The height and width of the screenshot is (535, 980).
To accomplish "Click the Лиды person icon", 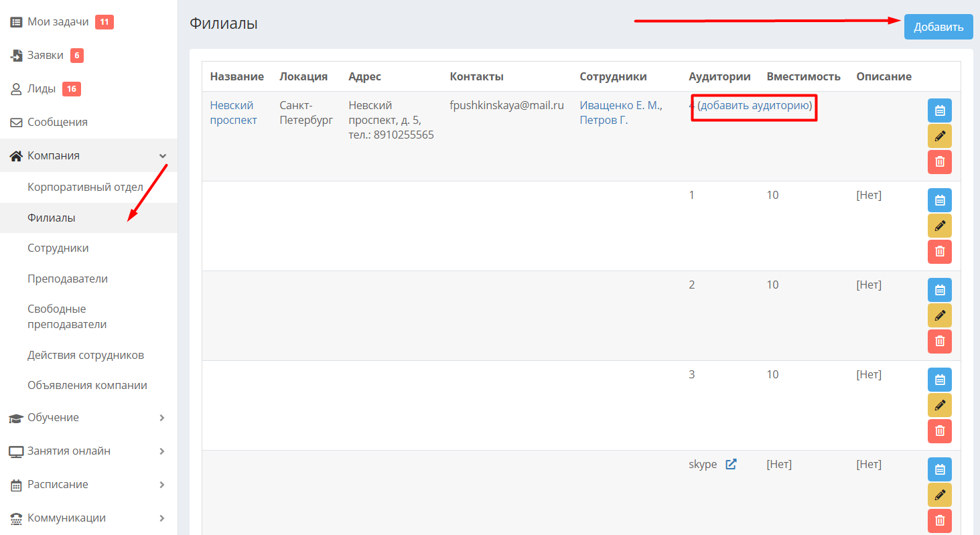I will (16, 89).
